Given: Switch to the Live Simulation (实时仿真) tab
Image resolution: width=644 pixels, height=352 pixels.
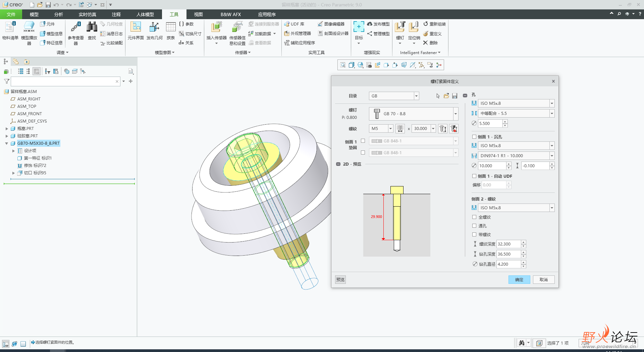Looking at the screenshot, I should pos(87,14).
